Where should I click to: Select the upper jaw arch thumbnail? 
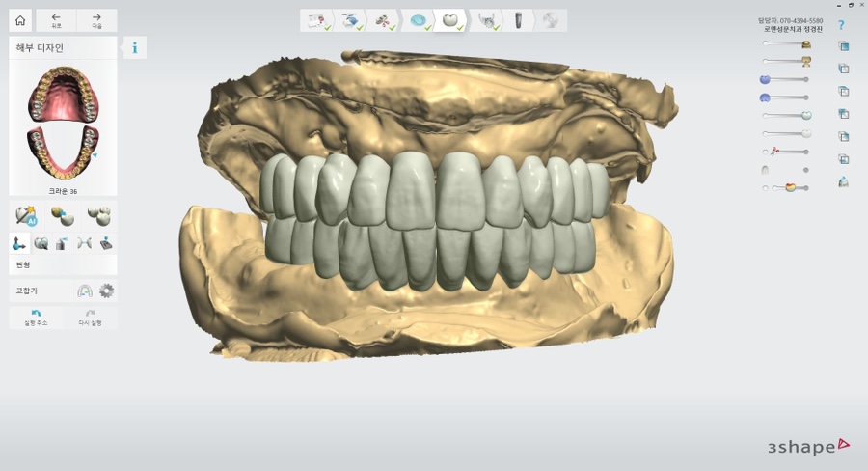tap(63, 95)
